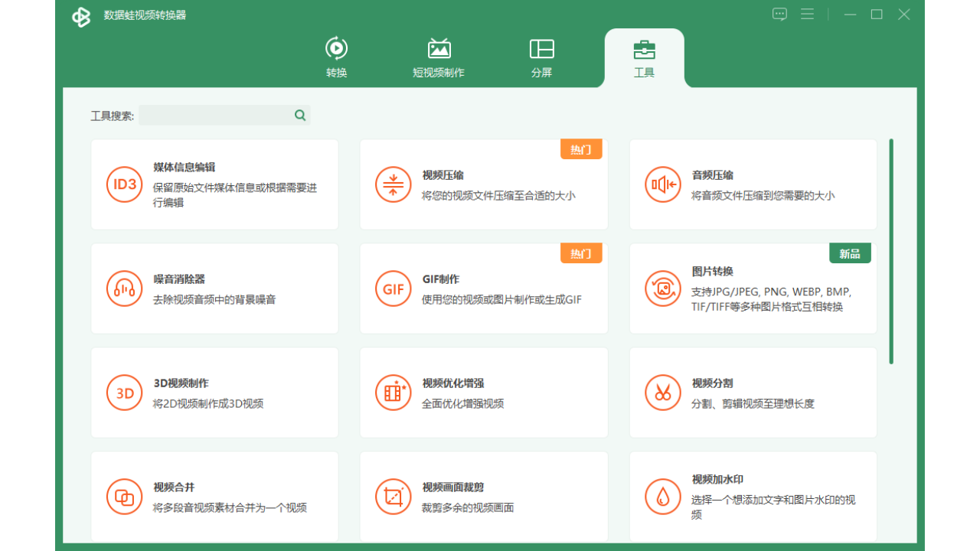
Task: Click the ID3 media info editor icon
Action: pyautogui.click(x=125, y=184)
